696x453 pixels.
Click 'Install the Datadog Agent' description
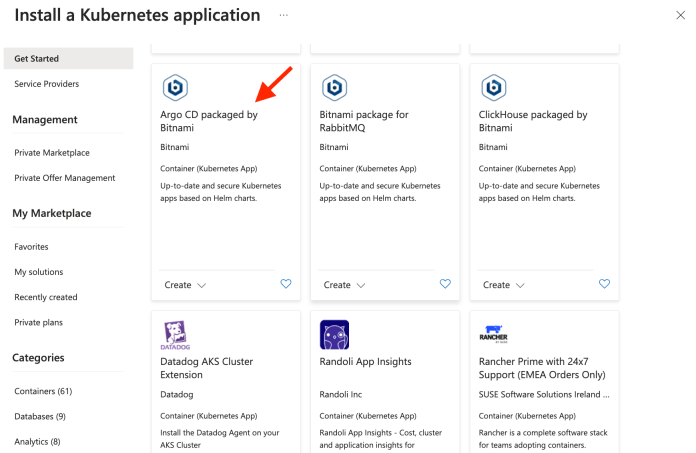[x=220, y=439]
